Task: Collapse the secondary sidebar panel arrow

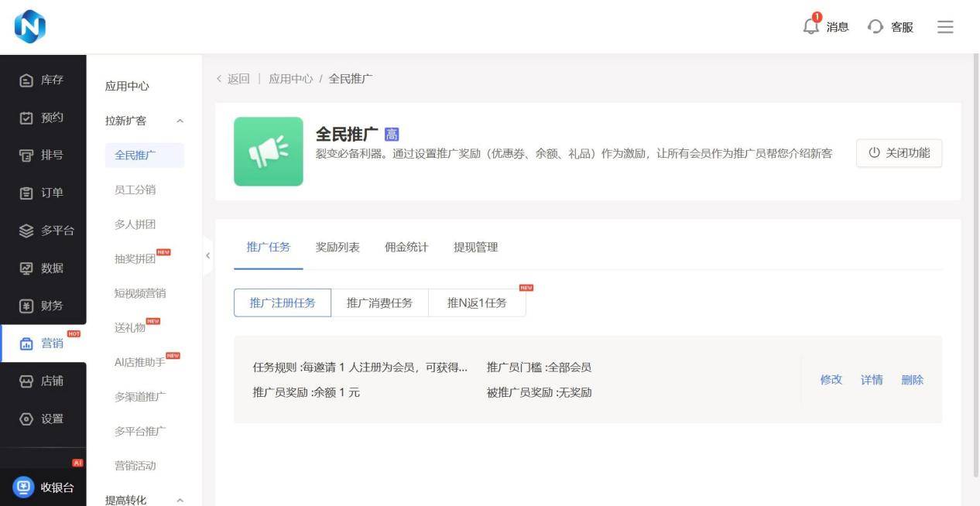Action: coord(207,255)
